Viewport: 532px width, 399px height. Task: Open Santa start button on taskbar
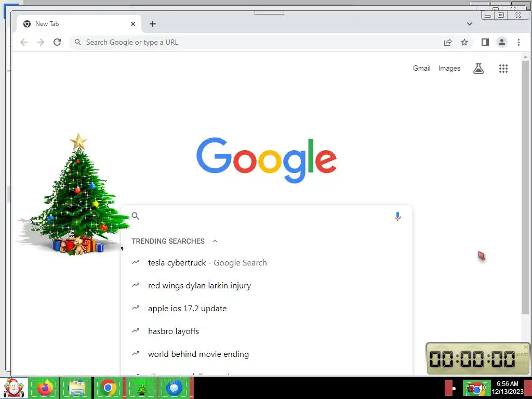click(14, 388)
